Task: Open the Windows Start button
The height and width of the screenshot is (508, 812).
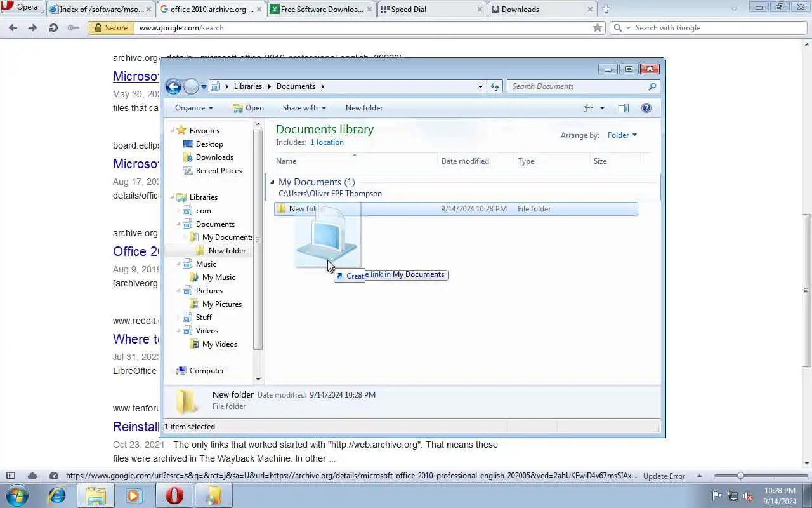Action: pos(17,495)
